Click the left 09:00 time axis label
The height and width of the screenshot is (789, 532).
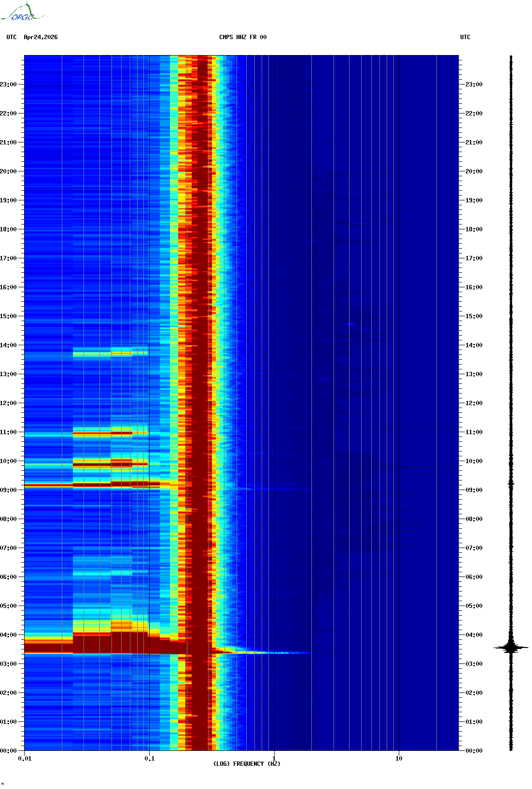(x=8, y=490)
